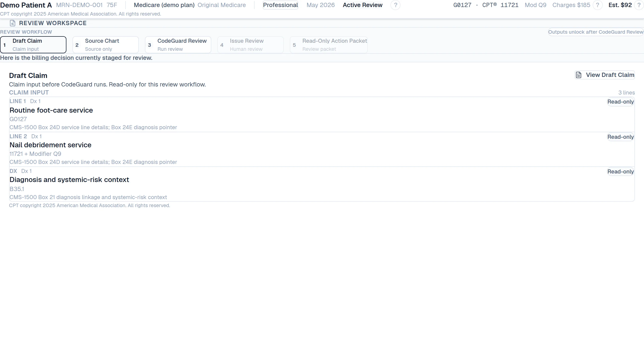
Task: Click the Charges $185 amount
Action: 571,5
